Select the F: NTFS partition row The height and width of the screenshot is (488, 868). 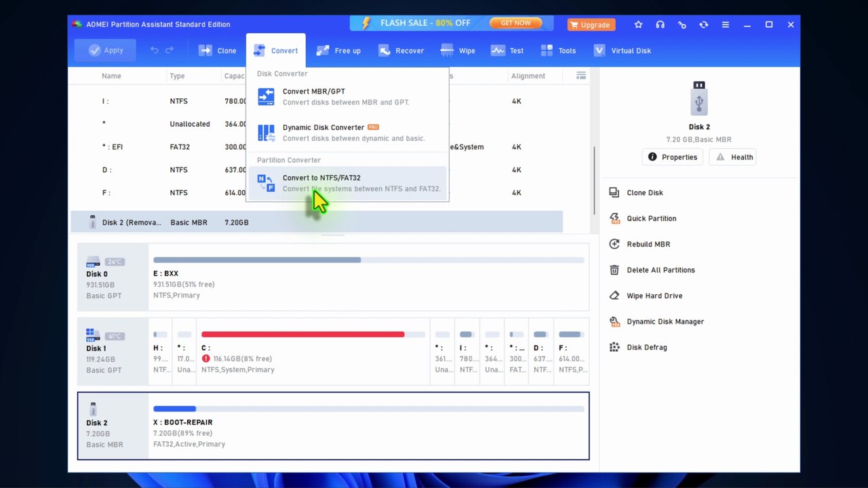(316, 192)
